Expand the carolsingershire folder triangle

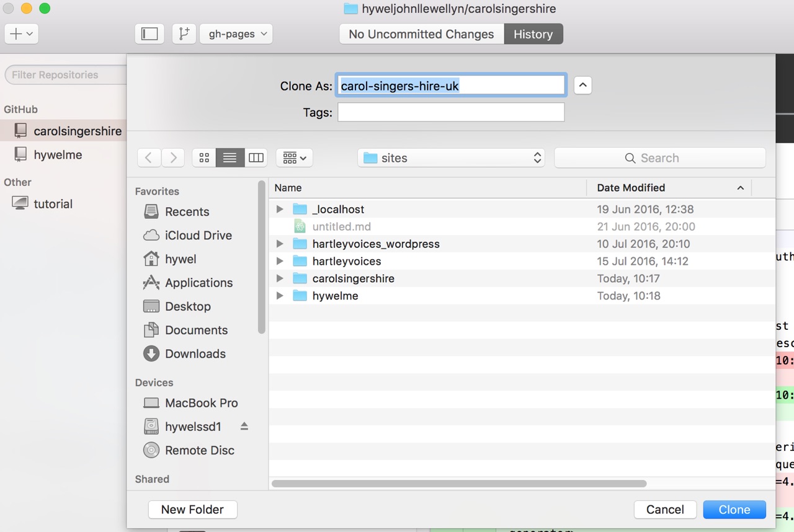[280, 278]
